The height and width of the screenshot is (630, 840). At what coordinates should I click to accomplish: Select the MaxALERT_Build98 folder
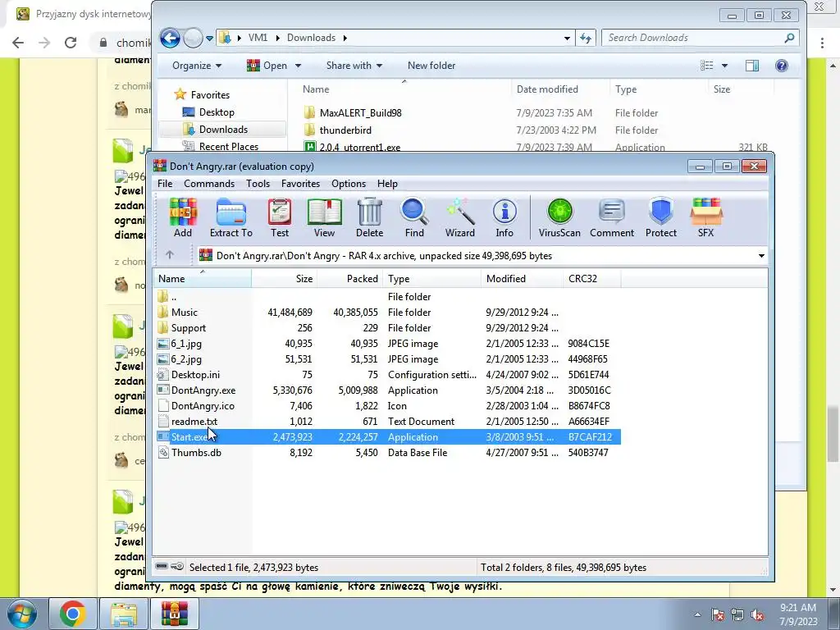361,113
